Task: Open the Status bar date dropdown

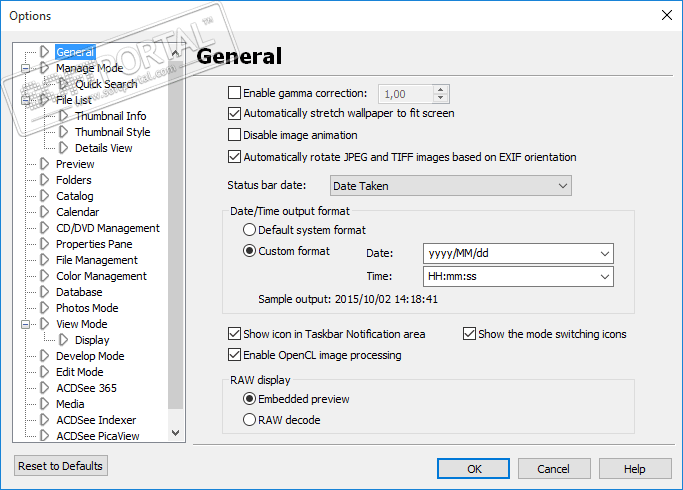Action: (x=450, y=186)
